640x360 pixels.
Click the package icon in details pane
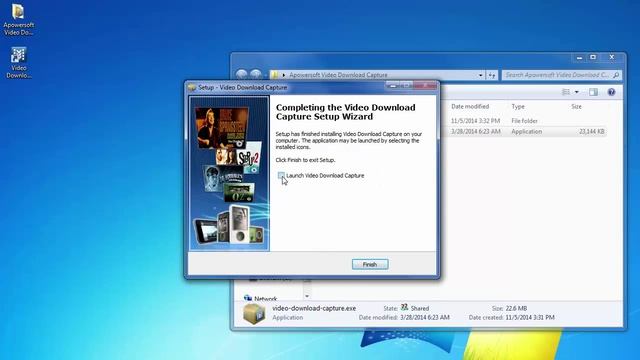pos(253,313)
